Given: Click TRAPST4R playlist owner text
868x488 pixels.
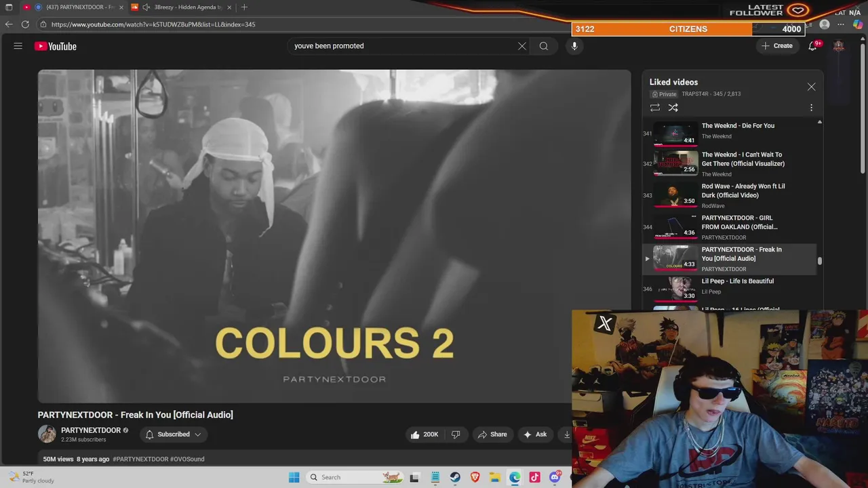Looking at the screenshot, I should (695, 94).
